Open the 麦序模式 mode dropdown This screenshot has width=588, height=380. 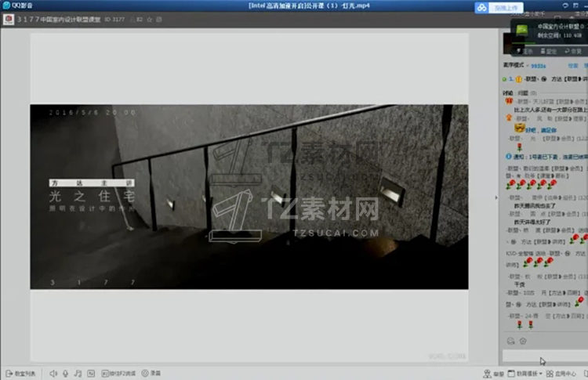(515, 65)
